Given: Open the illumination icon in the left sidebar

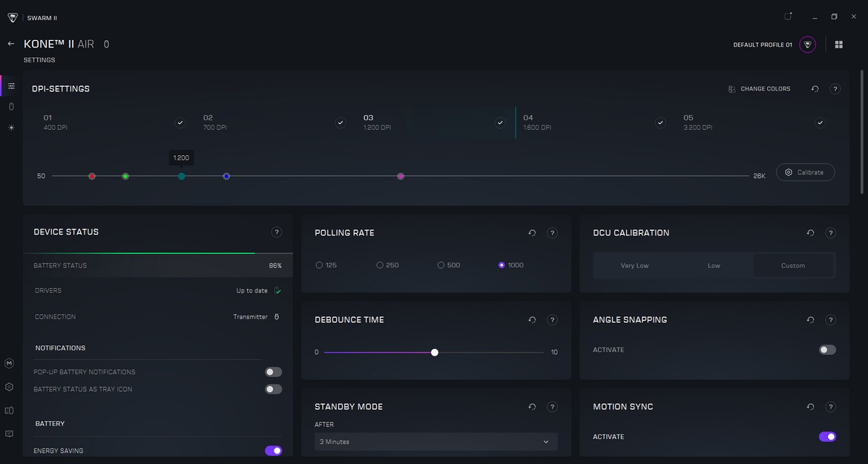Looking at the screenshot, I should (11, 128).
